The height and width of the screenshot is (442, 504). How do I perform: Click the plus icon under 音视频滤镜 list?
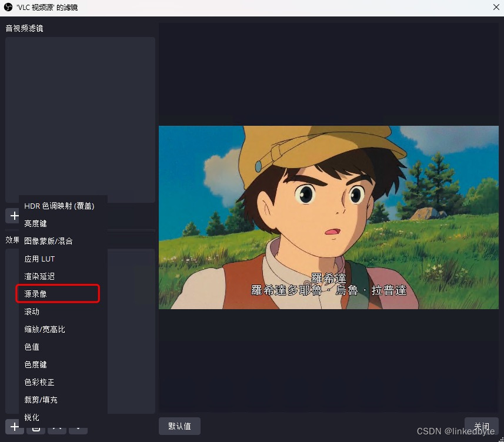14,216
